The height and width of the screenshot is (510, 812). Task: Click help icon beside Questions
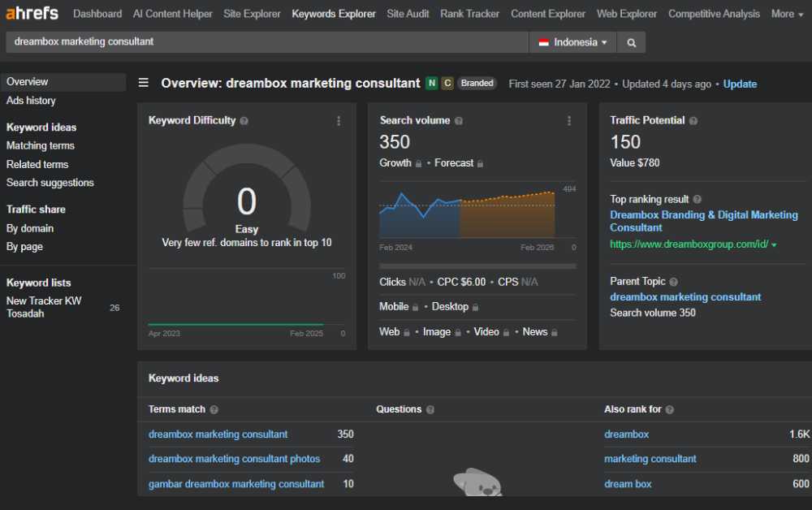(430, 409)
